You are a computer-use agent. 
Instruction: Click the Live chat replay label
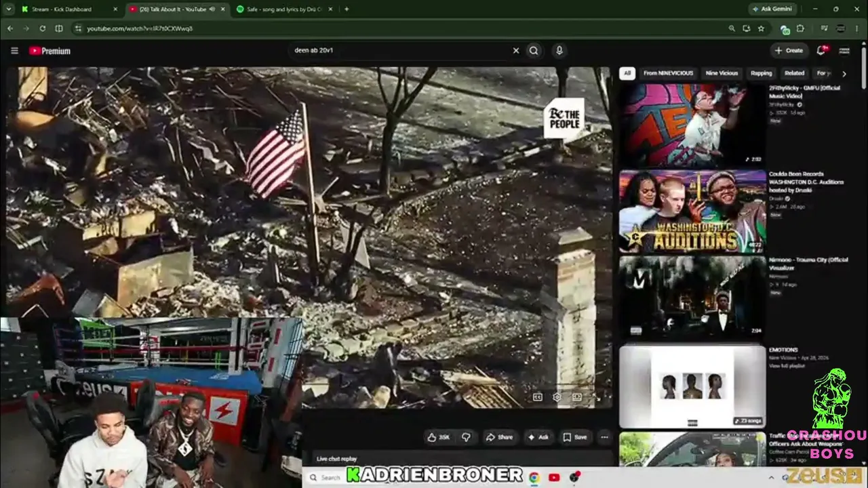(336, 459)
